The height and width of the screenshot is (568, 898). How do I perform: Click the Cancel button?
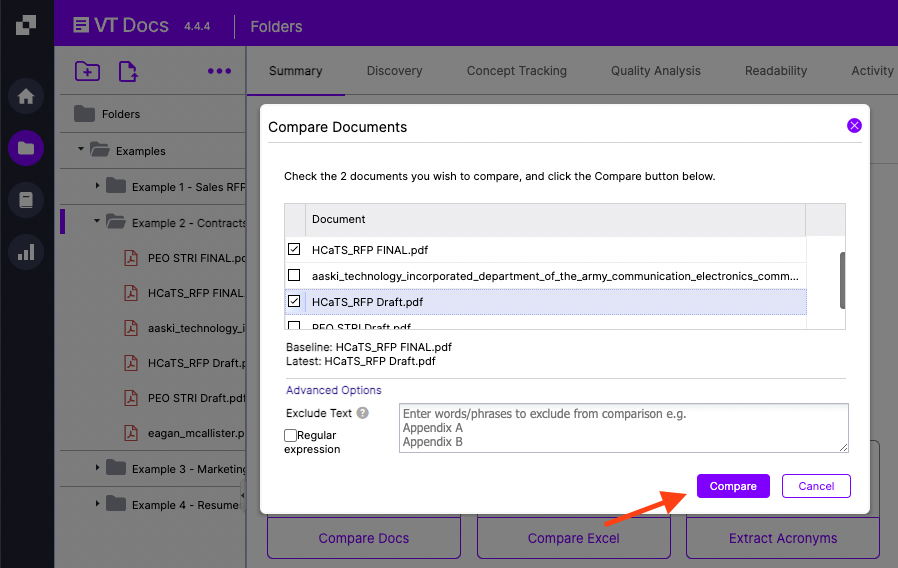pos(816,486)
